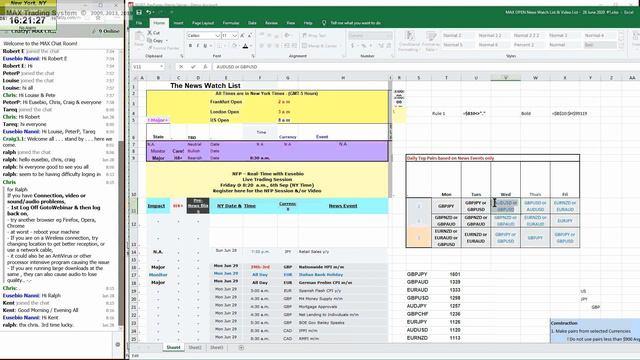The width and height of the screenshot is (640, 360).
Task: Undo the last action in Excel
Action: point(149,12)
